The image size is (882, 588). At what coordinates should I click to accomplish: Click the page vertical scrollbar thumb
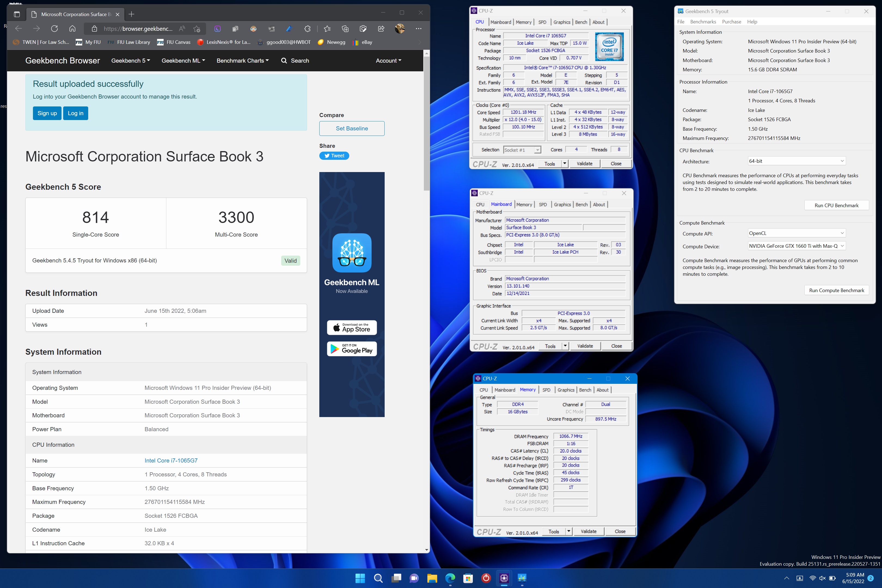[426, 124]
